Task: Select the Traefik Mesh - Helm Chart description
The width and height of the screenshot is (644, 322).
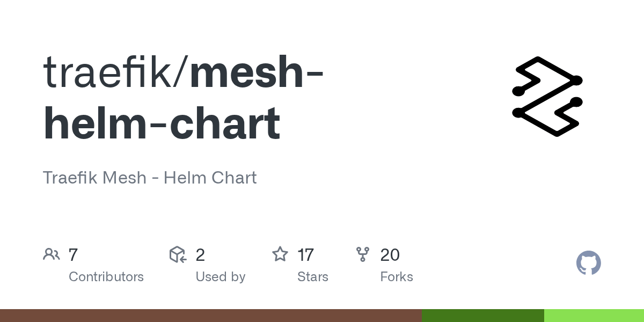Action: pyautogui.click(x=150, y=178)
